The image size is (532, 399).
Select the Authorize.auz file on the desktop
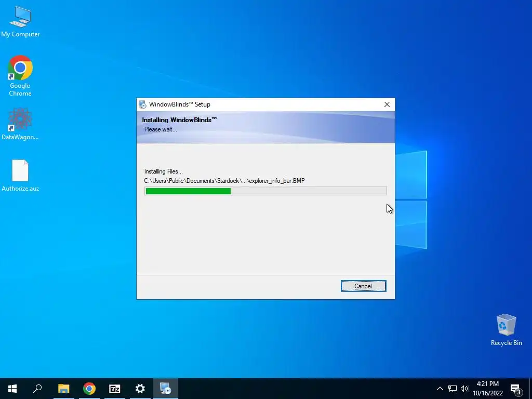pyautogui.click(x=20, y=176)
